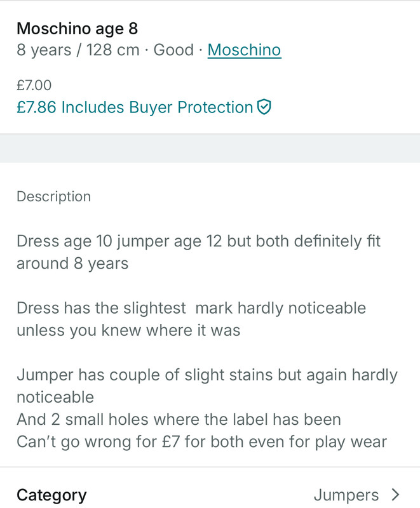This screenshot has width=420, height=508.
Task: Click the Description section heading
Action: 54,197
